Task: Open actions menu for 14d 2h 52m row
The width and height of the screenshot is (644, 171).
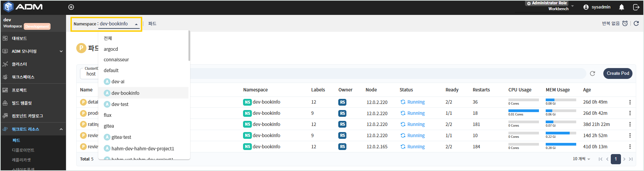Action: tap(630, 135)
